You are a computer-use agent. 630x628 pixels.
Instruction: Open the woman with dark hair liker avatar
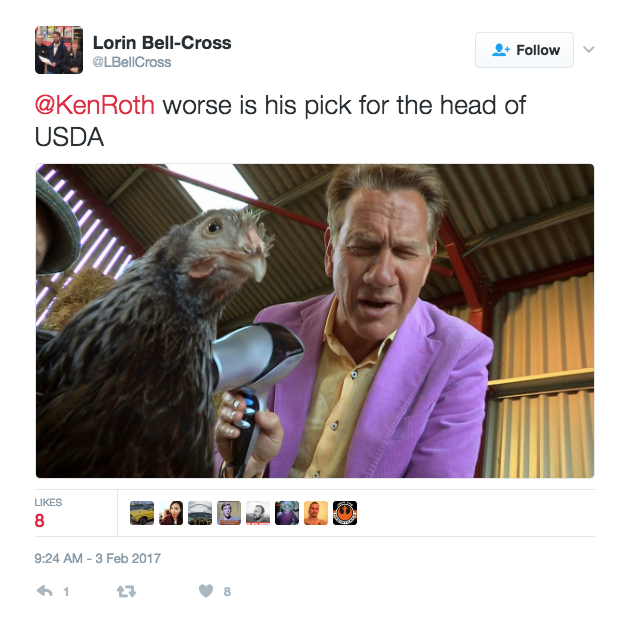[x=171, y=513]
